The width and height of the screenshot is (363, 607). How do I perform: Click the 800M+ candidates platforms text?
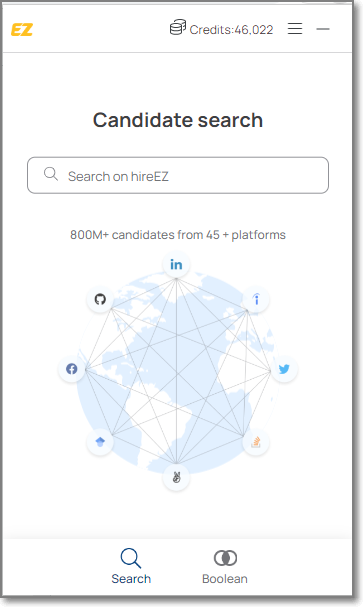178,235
